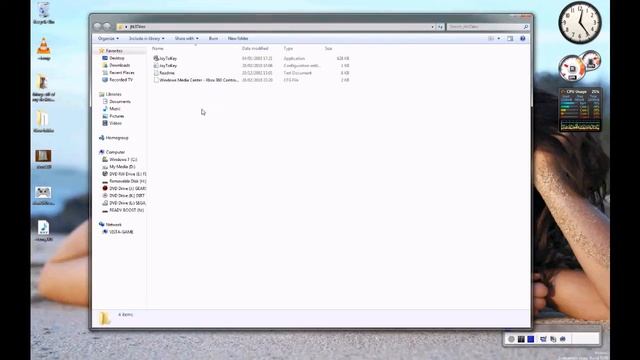Screen dimensions: 640x360
Task: Click the Burn toolbar button
Action: click(x=213, y=38)
